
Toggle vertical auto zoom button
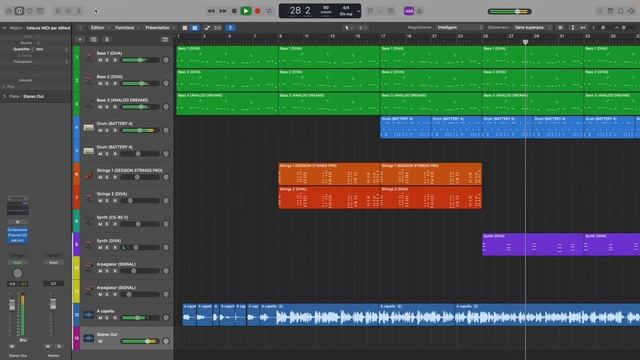pos(573,28)
